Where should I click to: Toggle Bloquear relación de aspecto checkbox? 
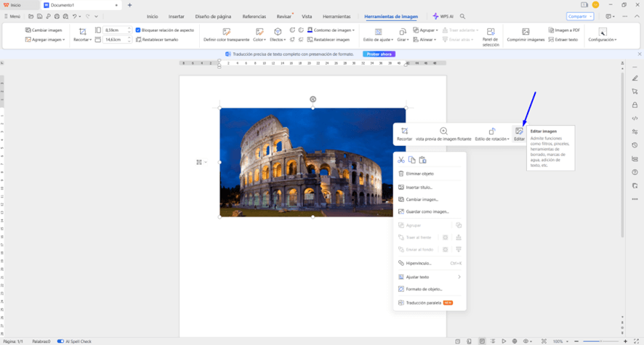point(139,31)
